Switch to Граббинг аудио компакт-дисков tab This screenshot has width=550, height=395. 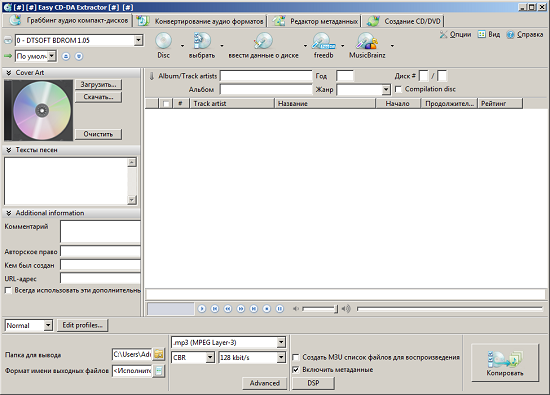point(68,21)
